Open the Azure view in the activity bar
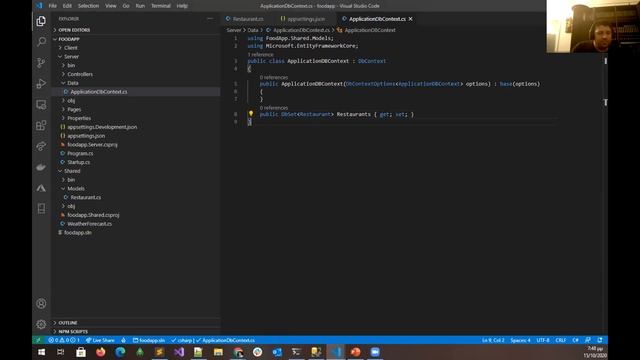The height and width of the screenshot is (360, 640). pos(41,188)
